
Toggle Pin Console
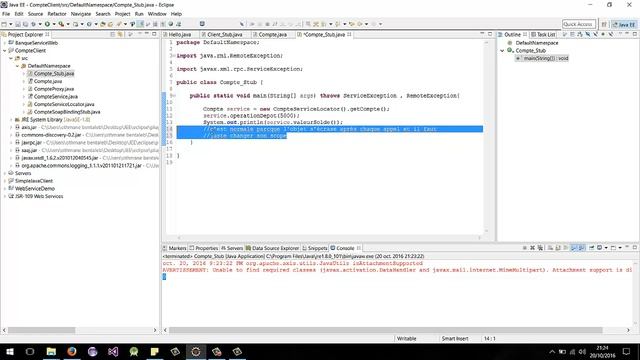(591, 248)
